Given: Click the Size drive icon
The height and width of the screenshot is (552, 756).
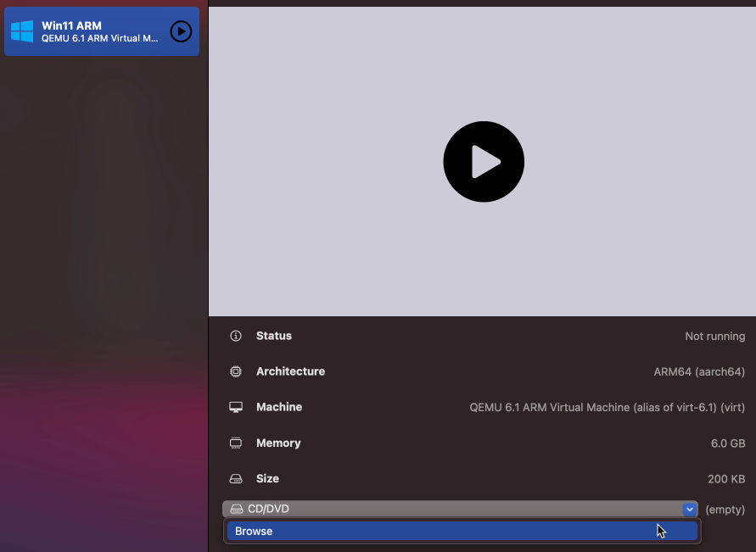Looking at the screenshot, I should pos(236,479).
